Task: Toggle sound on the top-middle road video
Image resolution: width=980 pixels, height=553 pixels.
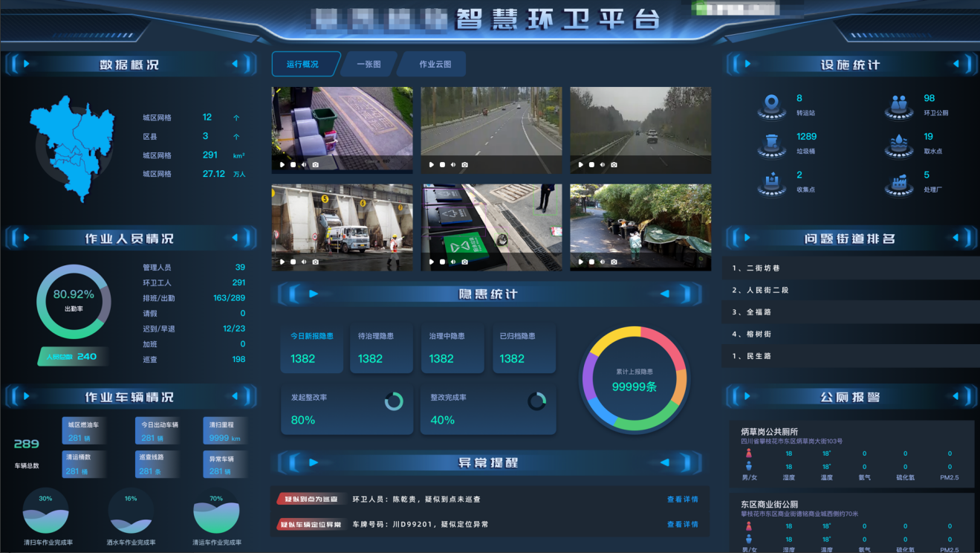Action: 453,164
